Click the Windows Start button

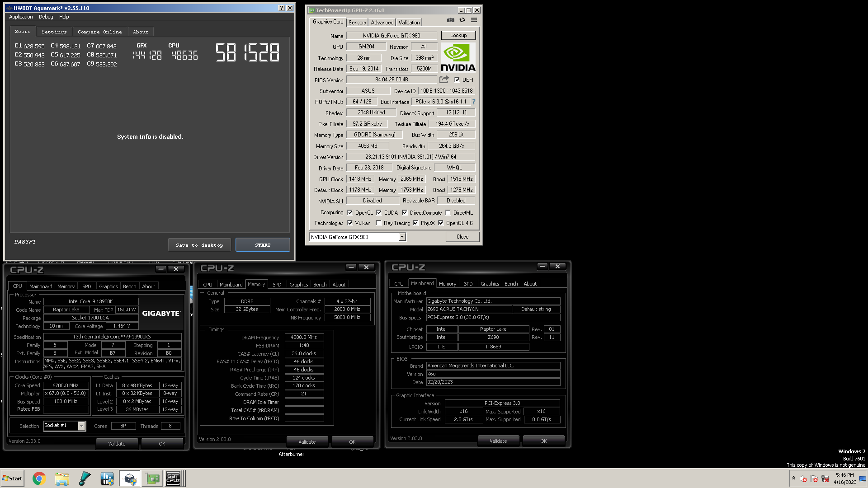(12, 479)
